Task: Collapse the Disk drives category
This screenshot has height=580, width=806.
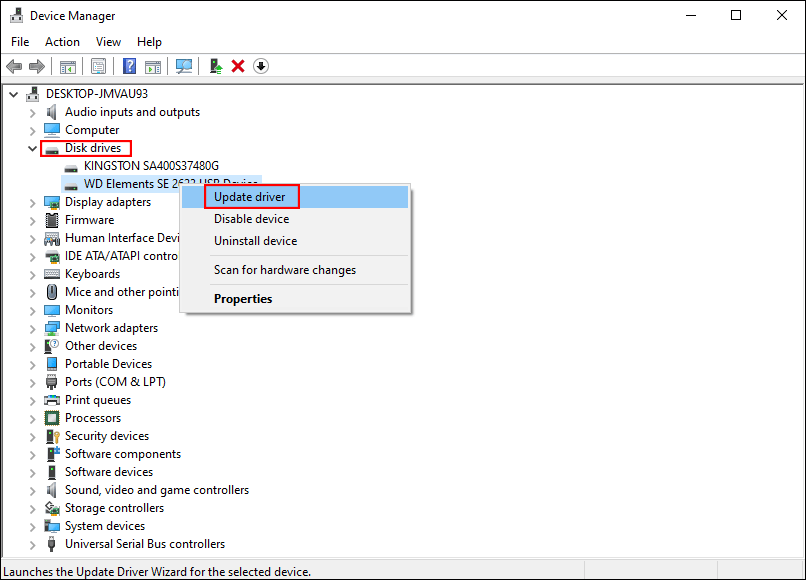Action: pyautogui.click(x=33, y=148)
